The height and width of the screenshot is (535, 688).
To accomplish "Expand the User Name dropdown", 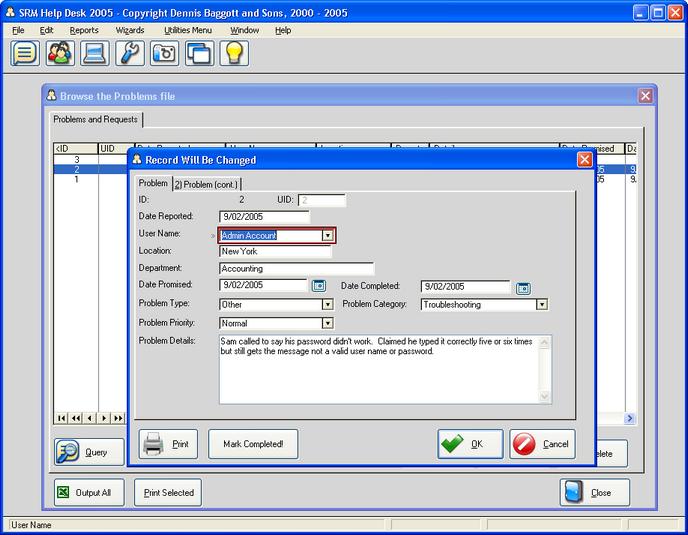I will pyautogui.click(x=327, y=236).
